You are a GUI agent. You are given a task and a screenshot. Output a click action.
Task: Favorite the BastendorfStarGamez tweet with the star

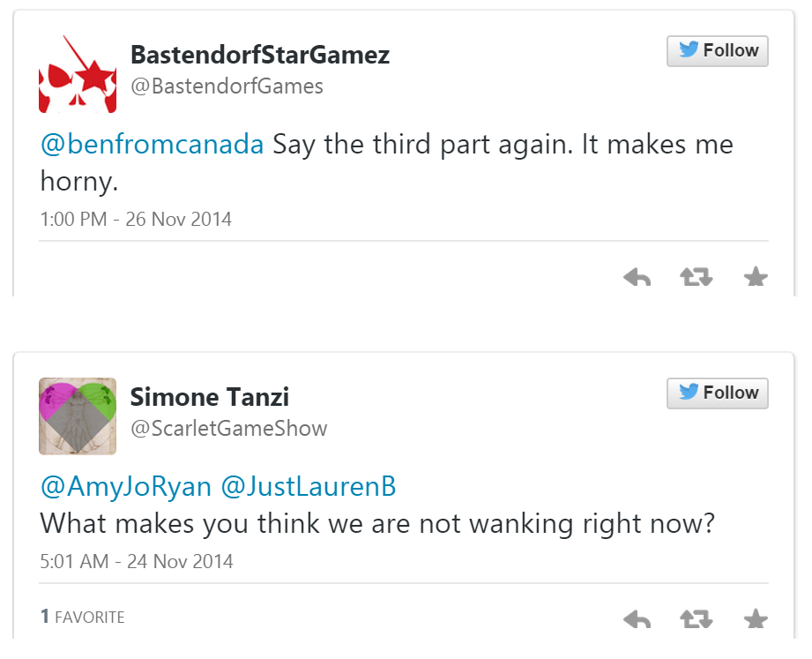pos(756,279)
